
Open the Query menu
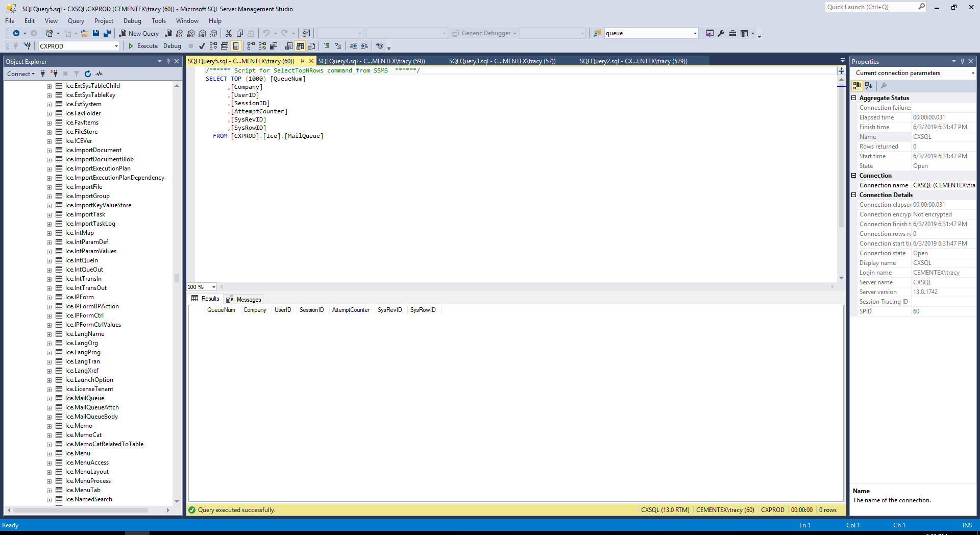click(76, 21)
